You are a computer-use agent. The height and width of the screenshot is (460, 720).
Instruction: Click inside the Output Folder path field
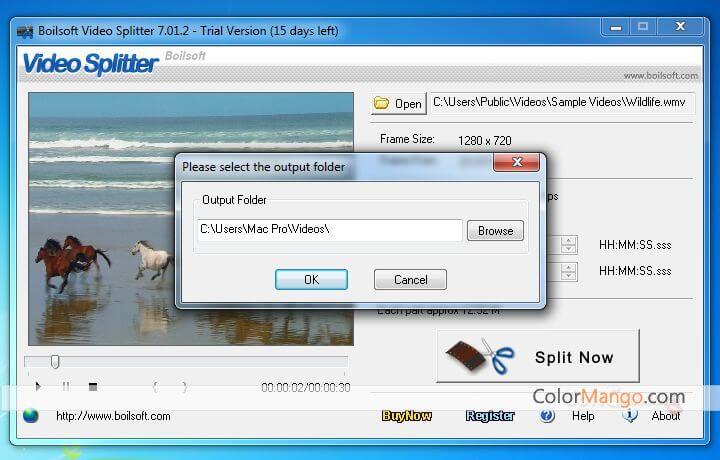point(330,230)
